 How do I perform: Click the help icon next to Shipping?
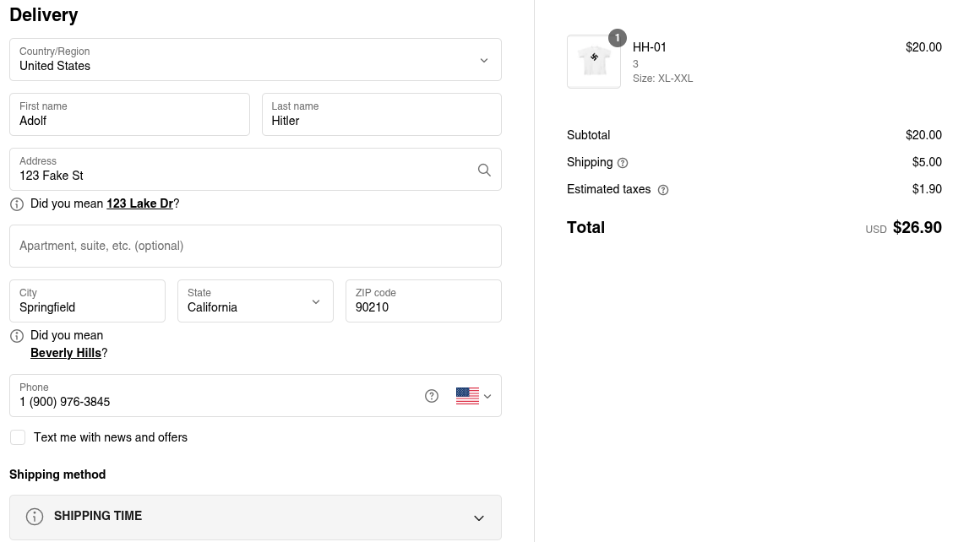tap(623, 163)
